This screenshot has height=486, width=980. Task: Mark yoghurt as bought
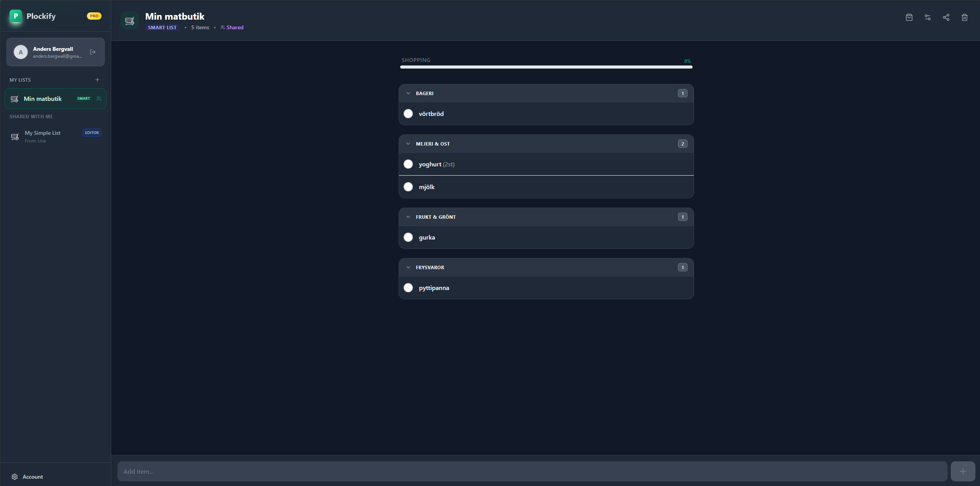point(408,164)
